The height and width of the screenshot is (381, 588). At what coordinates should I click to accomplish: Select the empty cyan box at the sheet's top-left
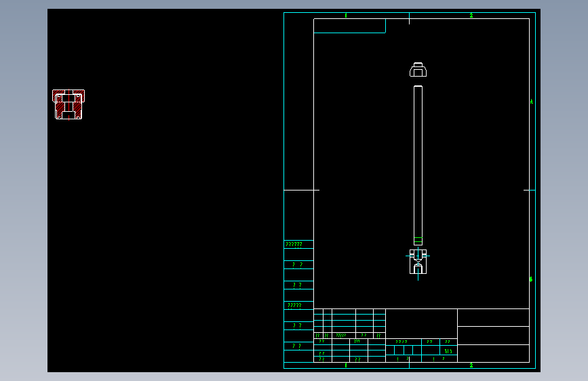click(x=349, y=26)
